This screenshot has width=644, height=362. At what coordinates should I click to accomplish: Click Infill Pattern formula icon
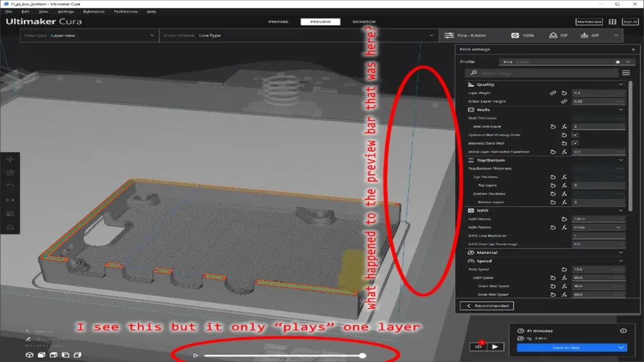[564, 228]
